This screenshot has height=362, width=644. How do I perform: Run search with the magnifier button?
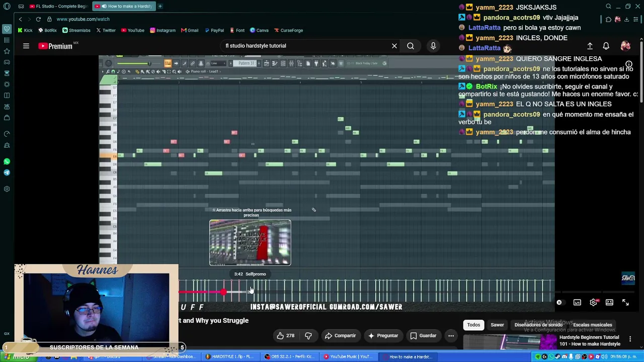pos(411,46)
